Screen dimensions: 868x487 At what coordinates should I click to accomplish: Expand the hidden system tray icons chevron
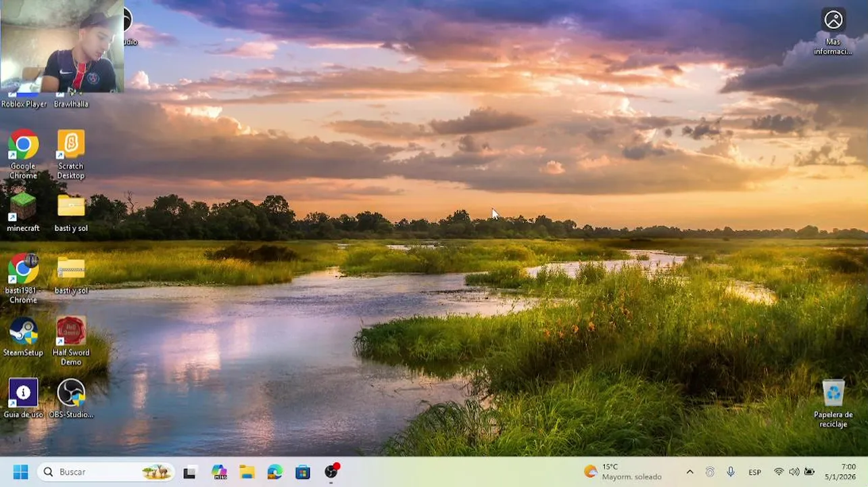tap(690, 472)
